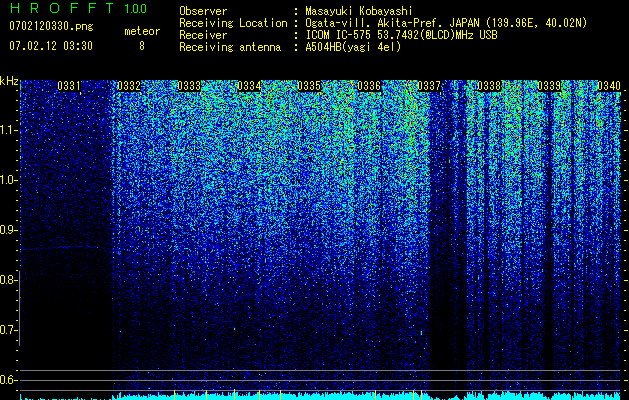Click the 0.7 kHz axis label
This screenshot has width=629, height=400.
(x=8, y=330)
